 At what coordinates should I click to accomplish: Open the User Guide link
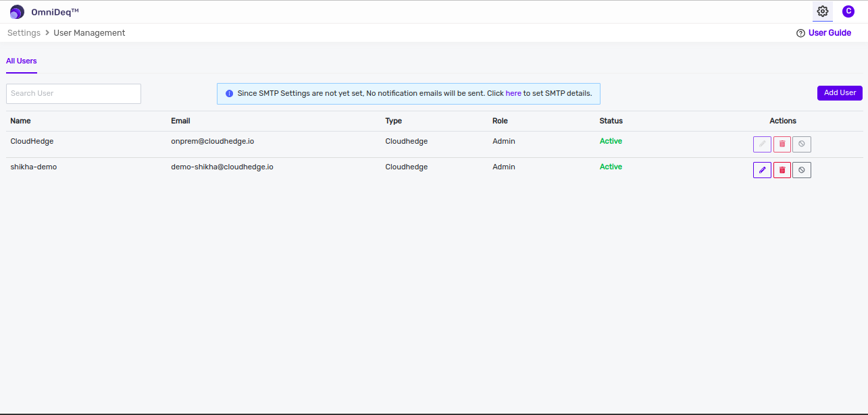(x=829, y=33)
